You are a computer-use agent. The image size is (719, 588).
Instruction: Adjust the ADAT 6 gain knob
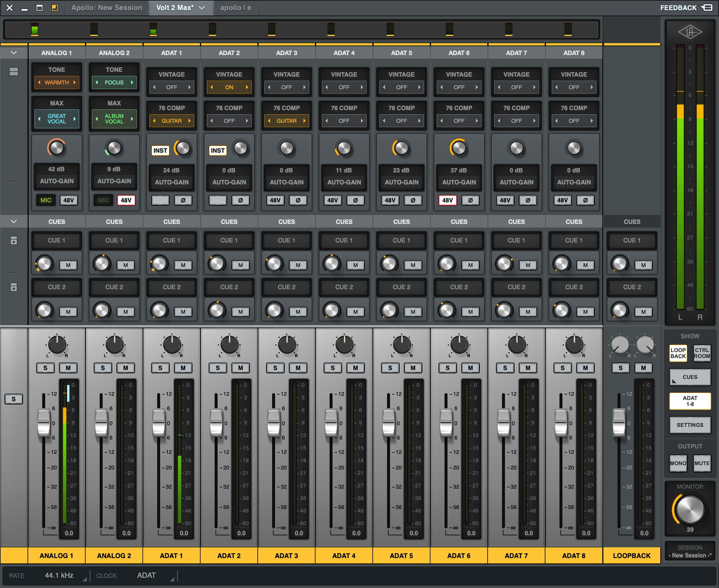[x=459, y=148]
